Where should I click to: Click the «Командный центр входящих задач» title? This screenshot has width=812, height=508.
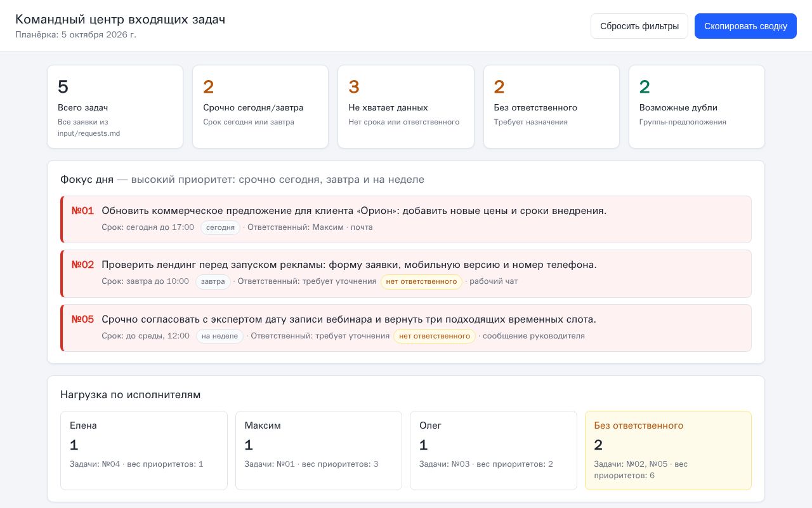coord(121,20)
